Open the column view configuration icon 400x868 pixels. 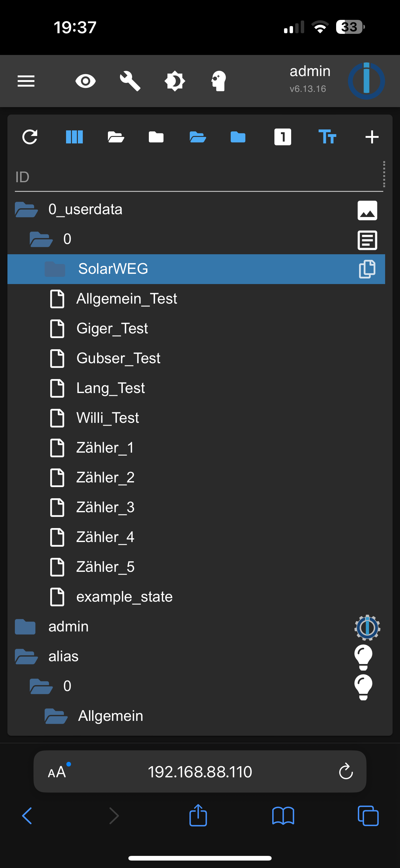[74, 137]
